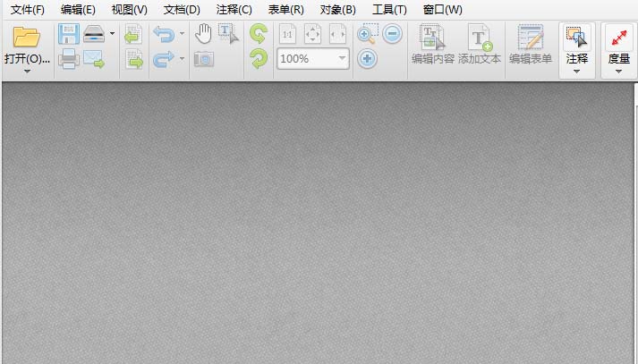Screen dimensions: 638x364
Task: Rotate the page counterclockwise
Action: [259, 35]
